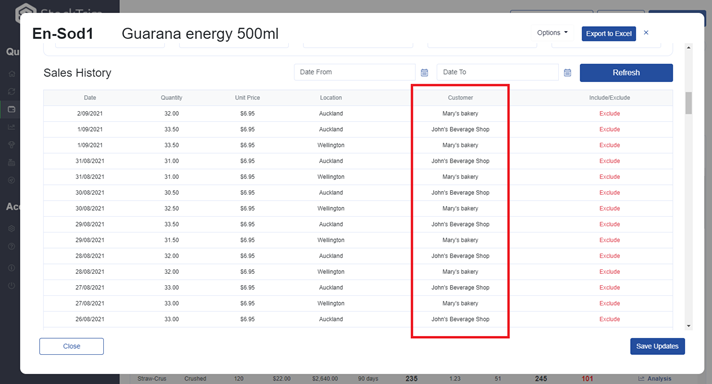Image resolution: width=712 pixels, height=384 pixels.
Task: Exclude the 1/09/2021 Wellington sale
Action: coord(609,145)
